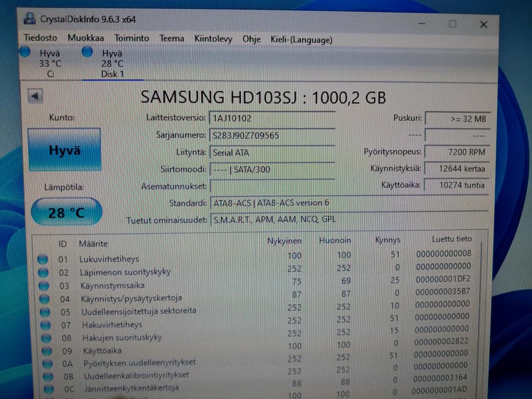Open the Toiminto menu
Screen dimensions: 532x399
[132, 38]
